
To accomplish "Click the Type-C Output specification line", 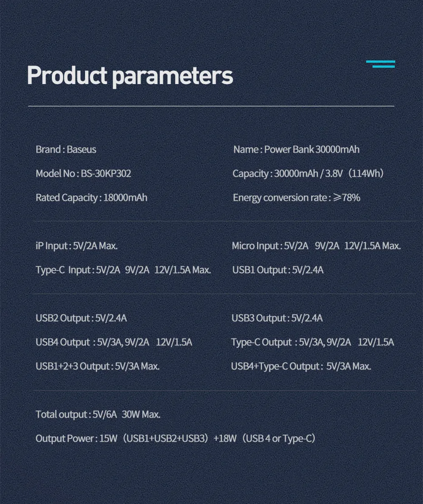I will (312, 342).
